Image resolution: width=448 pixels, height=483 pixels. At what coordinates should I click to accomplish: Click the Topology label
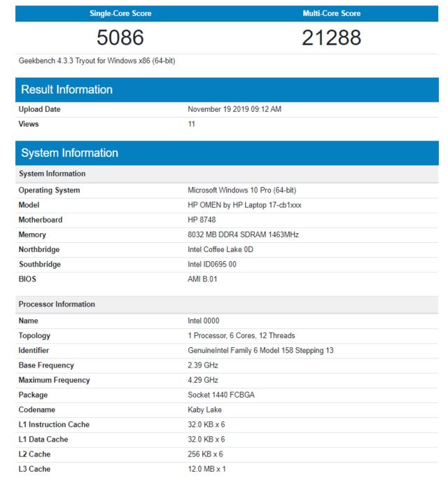click(34, 335)
